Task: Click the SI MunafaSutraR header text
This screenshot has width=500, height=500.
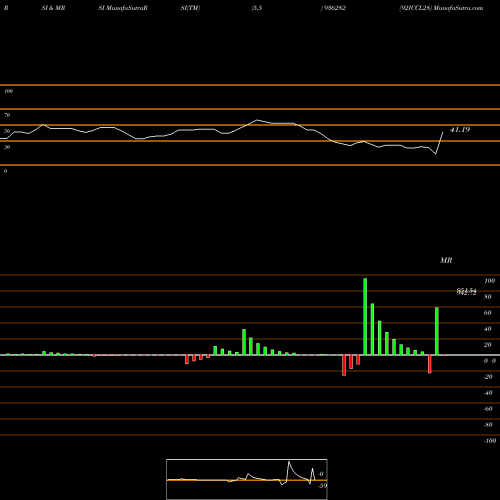Action: 123,8
